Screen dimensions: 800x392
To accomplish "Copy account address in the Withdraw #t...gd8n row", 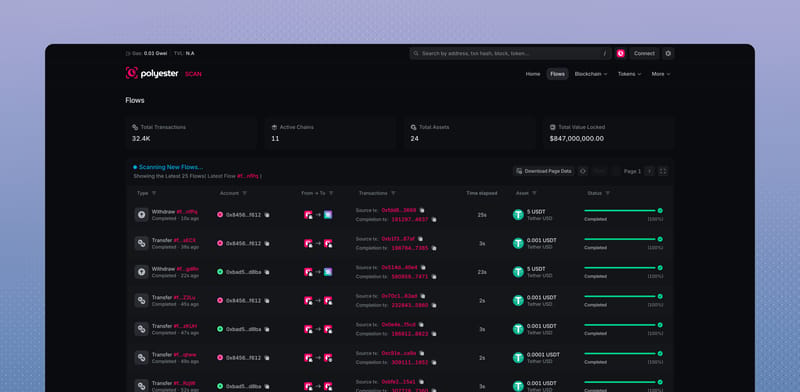I will coord(267,272).
